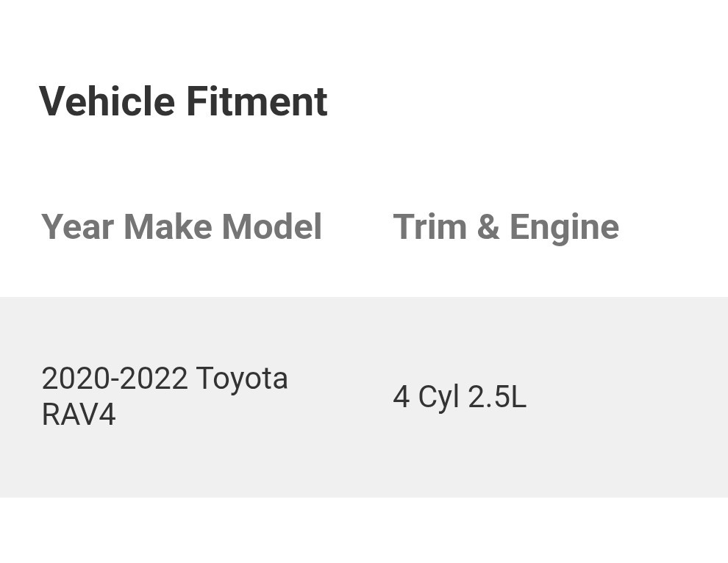This screenshot has height=563, width=728.
Task: Click the ampersand in Trim & Engine
Action: (x=488, y=227)
